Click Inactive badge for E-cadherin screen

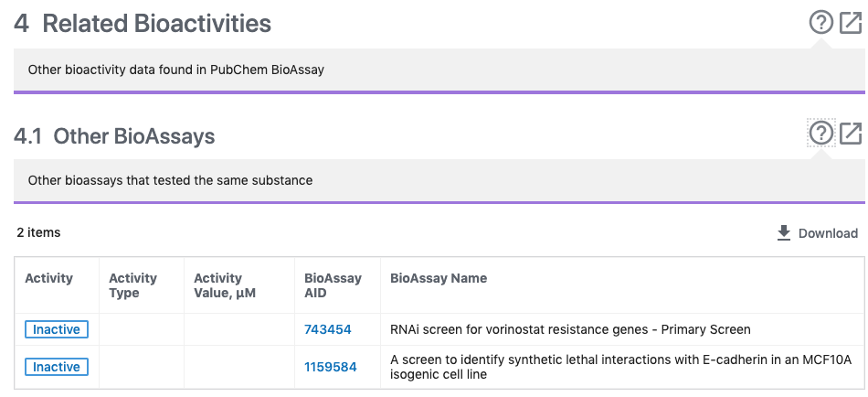57,367
